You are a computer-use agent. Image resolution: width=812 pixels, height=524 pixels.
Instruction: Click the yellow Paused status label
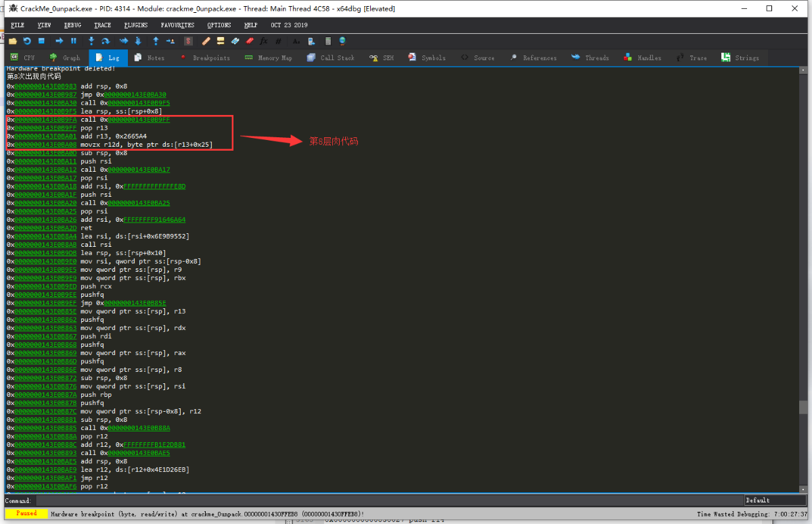[26, 514]
